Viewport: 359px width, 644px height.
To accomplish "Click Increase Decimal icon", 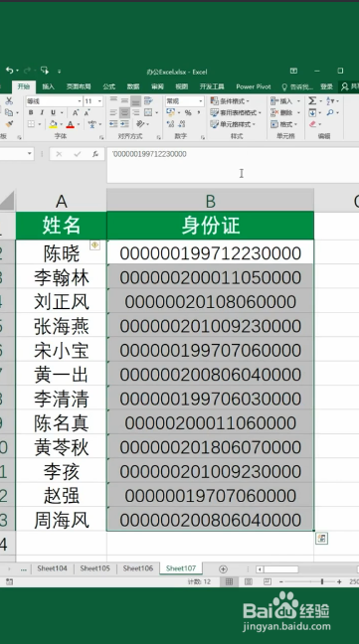I will click(171, 123).
